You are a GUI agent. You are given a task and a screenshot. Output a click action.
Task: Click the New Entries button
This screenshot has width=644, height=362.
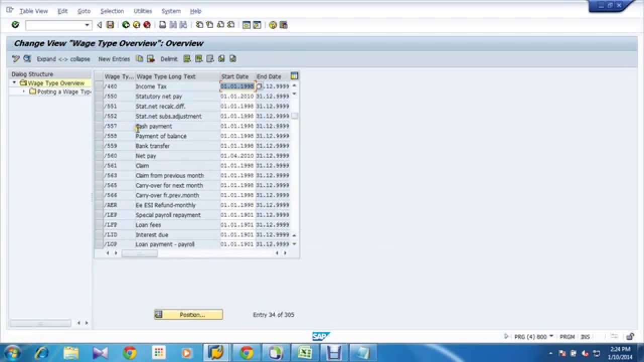114,59
